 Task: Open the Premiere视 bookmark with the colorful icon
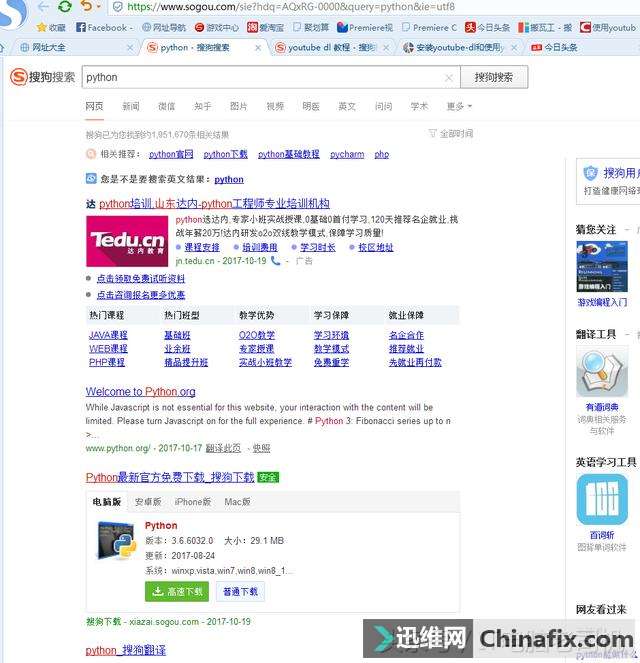point(365,27)
